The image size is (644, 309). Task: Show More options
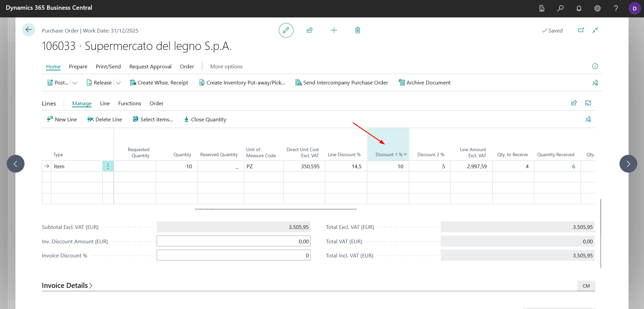point(226,67)
